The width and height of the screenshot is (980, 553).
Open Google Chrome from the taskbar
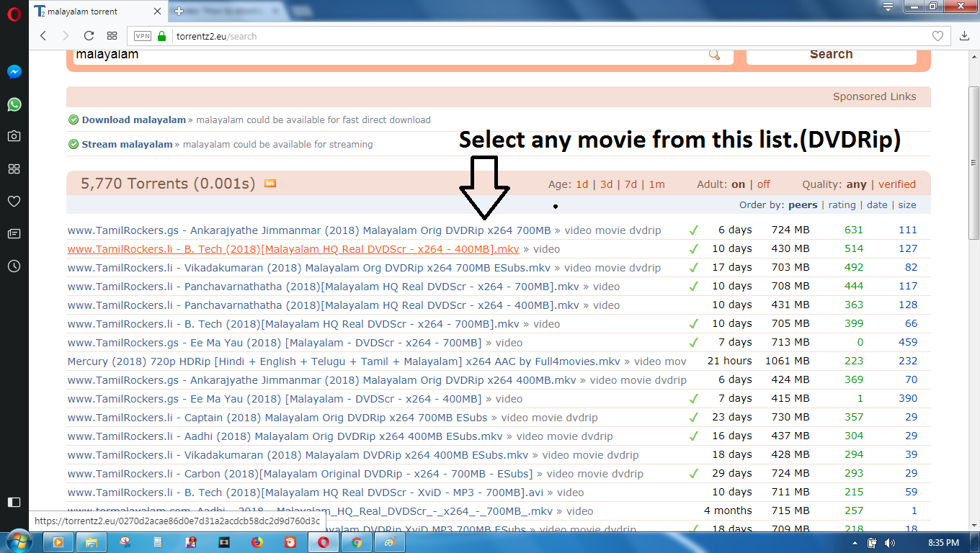tap(356, 542)
